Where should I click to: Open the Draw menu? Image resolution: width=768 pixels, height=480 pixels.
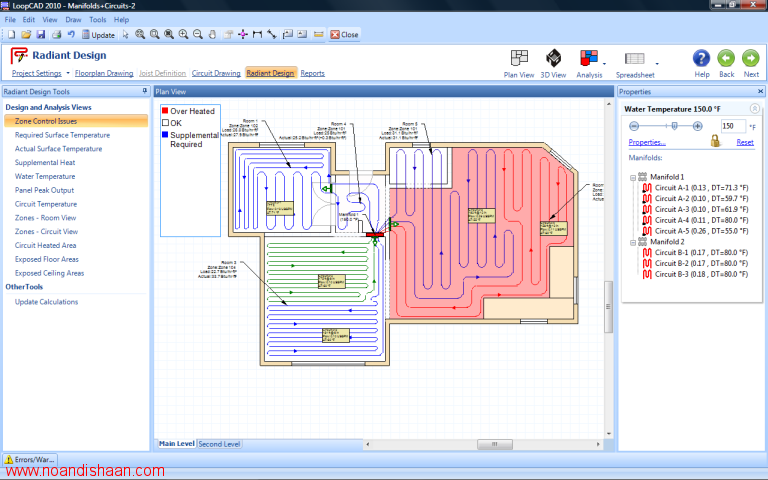pos(73,20)
